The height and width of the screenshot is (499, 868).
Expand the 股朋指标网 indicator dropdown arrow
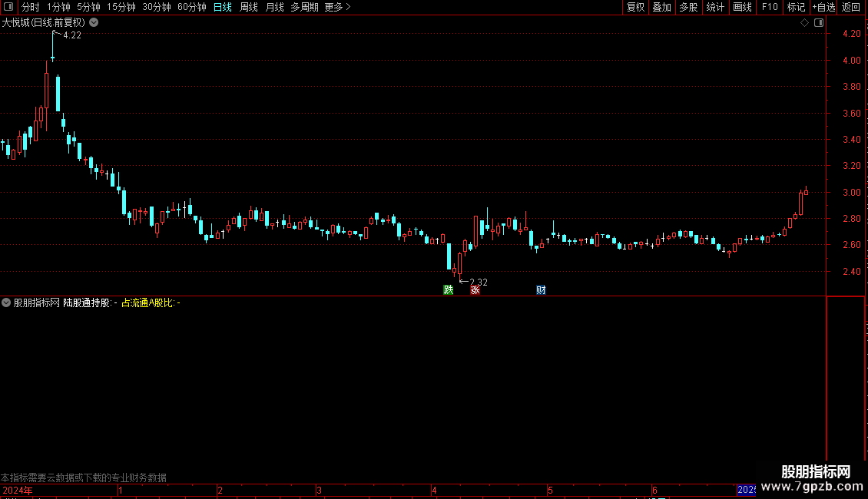tap(6, 302)
